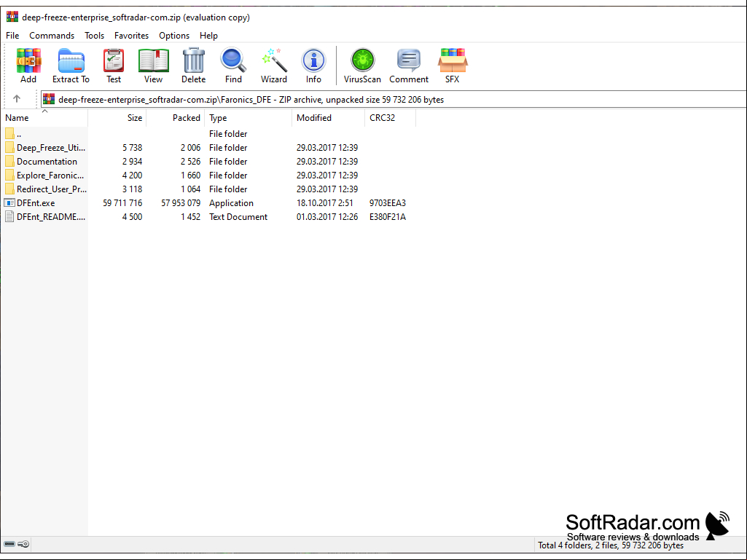Select the DFEnt.exe application icon

coord(9,203)
